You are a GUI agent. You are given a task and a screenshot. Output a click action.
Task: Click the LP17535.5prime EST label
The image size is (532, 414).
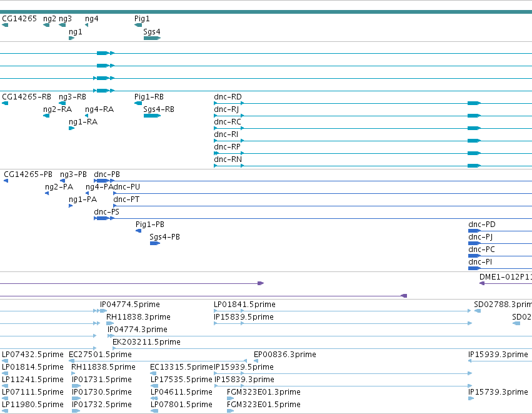coord(181,380)
